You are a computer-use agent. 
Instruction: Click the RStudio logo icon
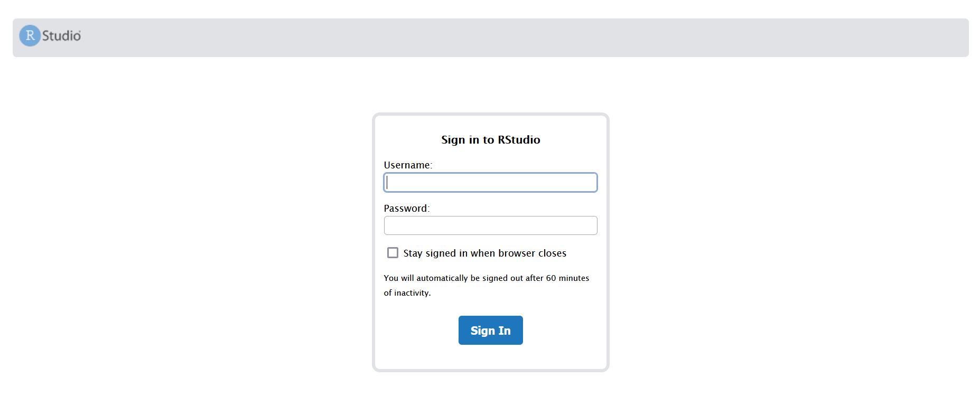point(50,35)
